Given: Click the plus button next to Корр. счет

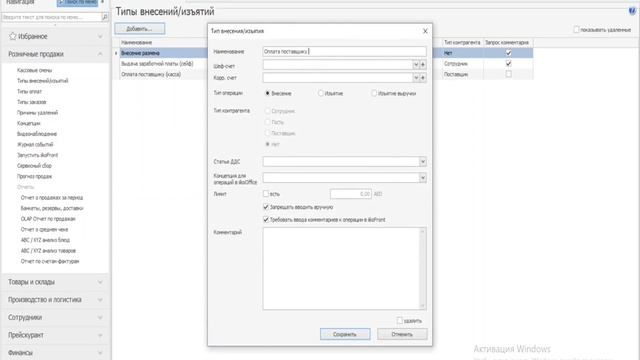Looking at the screenshot, I should point(423,78).
